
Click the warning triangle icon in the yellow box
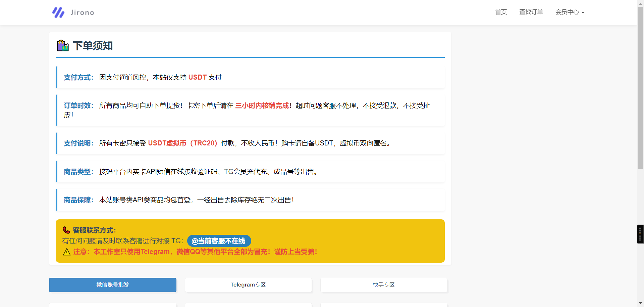point(66,252)
